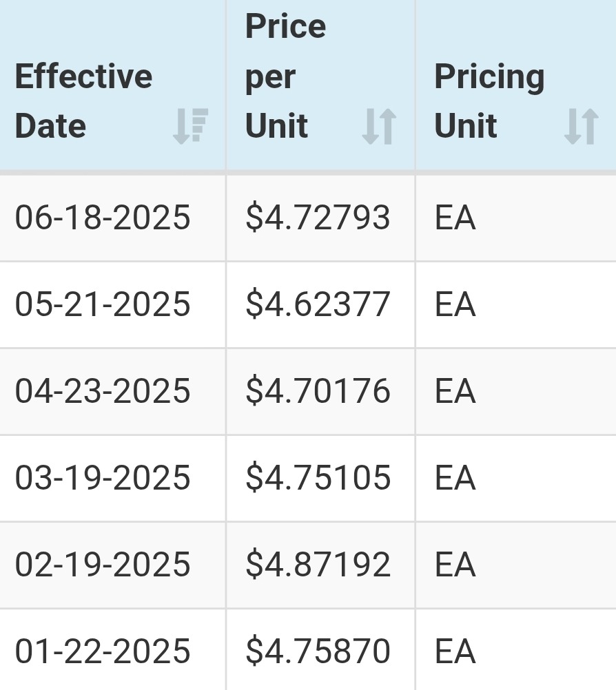
Task: Click the $4.70176 price cell
Action: [x=318, y=391]
